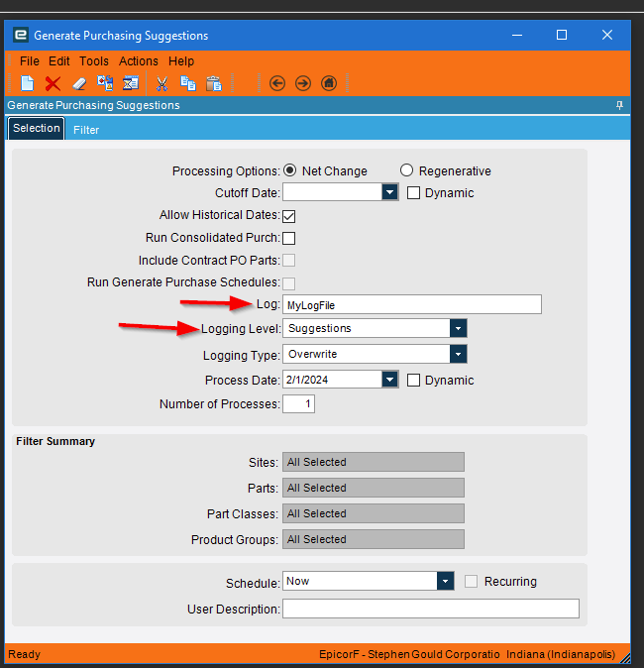This screenshot has width=644, height=668.
Task: Open the Help menu
Action: 181,61
